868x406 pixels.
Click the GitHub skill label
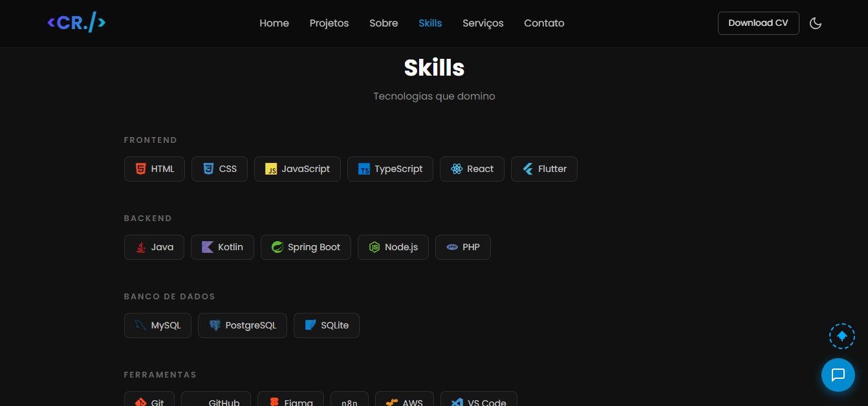(224, 402)
